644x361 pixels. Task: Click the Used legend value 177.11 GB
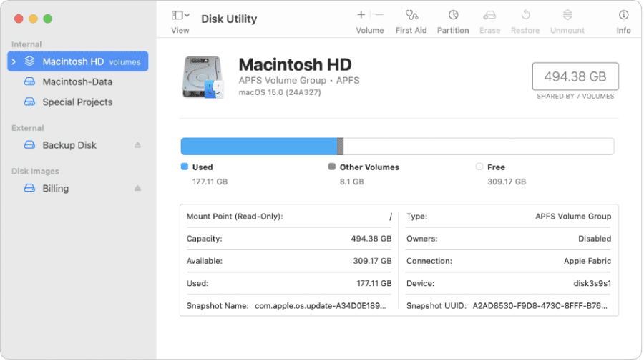(210, 182)
